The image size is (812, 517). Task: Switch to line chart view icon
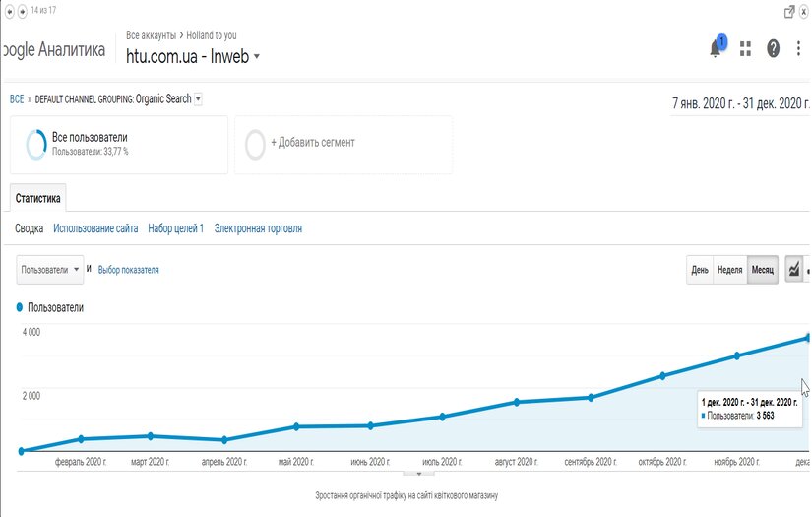pos(794,270)
